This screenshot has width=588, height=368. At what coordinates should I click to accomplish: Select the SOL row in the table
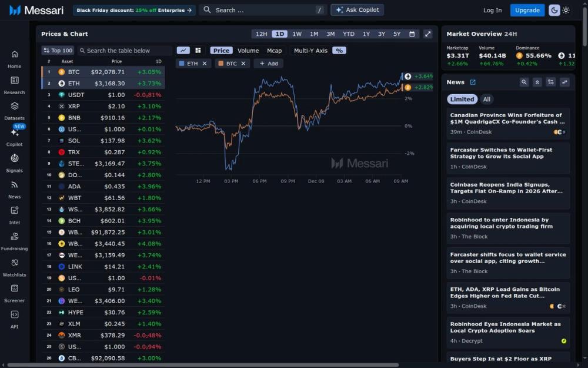[103, 141]
